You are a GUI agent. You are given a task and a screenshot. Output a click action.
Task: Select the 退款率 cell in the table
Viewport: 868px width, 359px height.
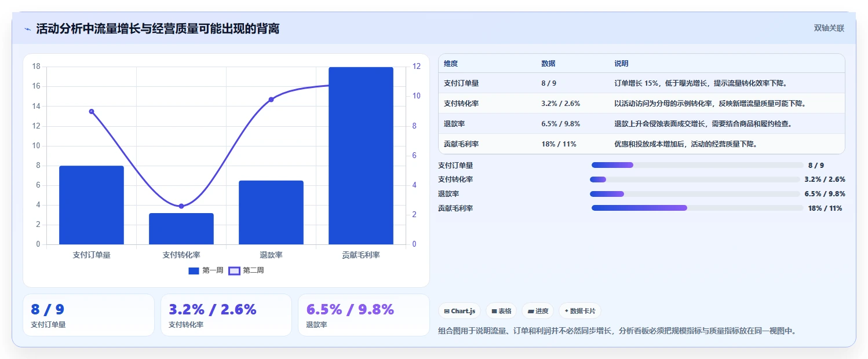pos(454,124)
